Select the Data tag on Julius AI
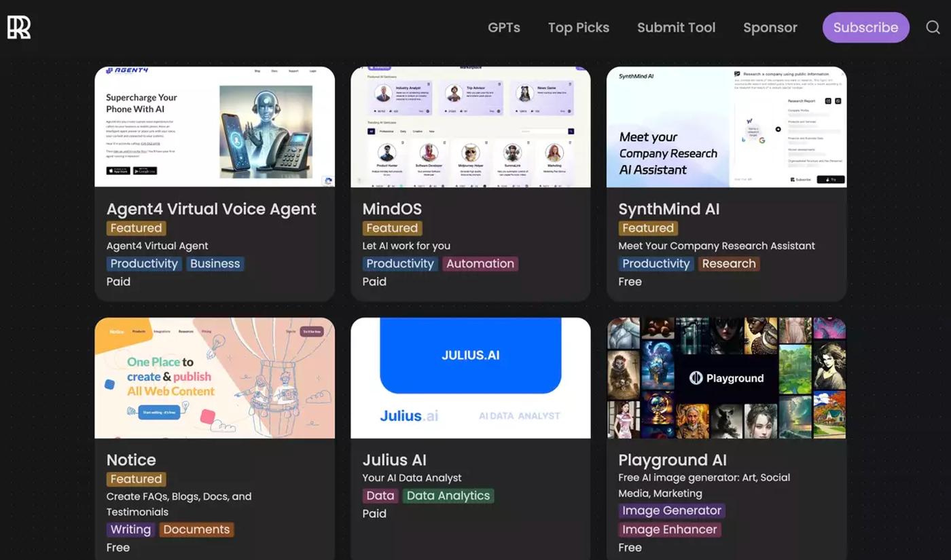 [380, 496]
